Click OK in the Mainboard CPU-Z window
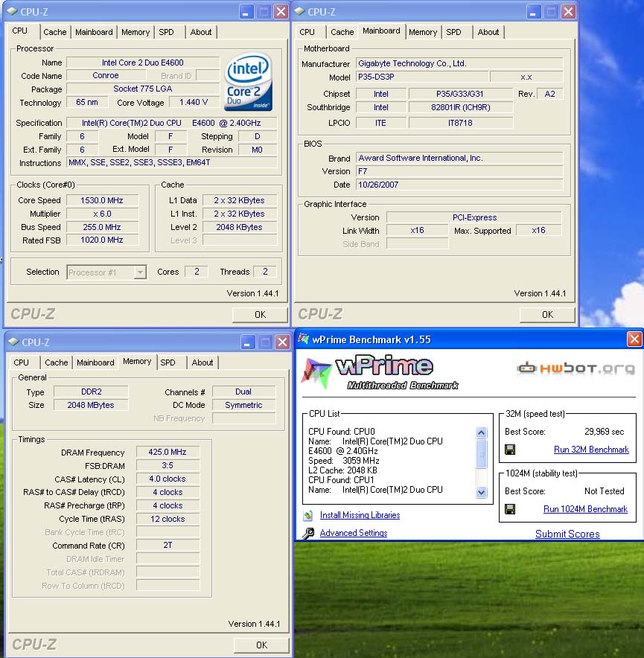644x658 pixels. click(x=547, y=315)
